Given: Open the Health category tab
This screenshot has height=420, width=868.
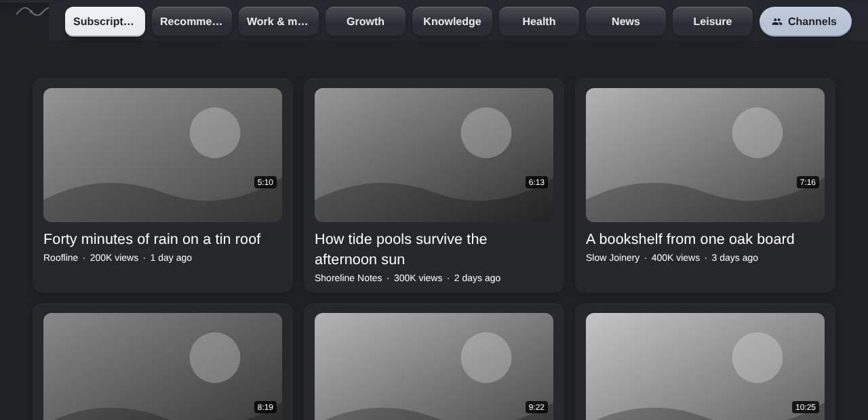Looking at the screenshot, I should point(539,22).
